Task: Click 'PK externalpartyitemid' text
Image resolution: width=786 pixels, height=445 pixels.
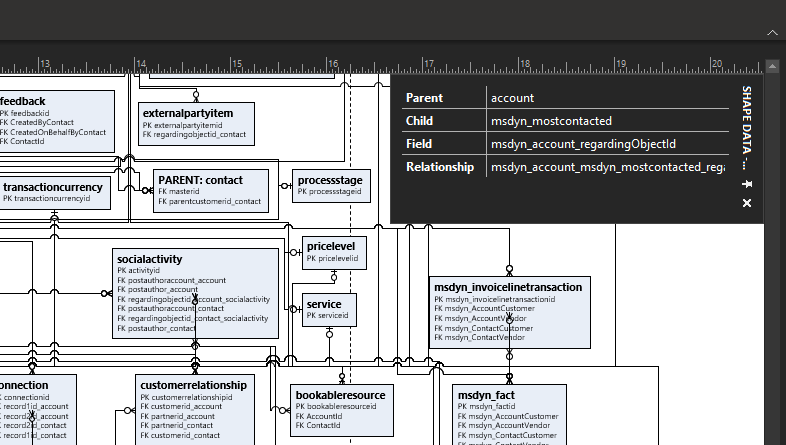Action: point(182,125)
